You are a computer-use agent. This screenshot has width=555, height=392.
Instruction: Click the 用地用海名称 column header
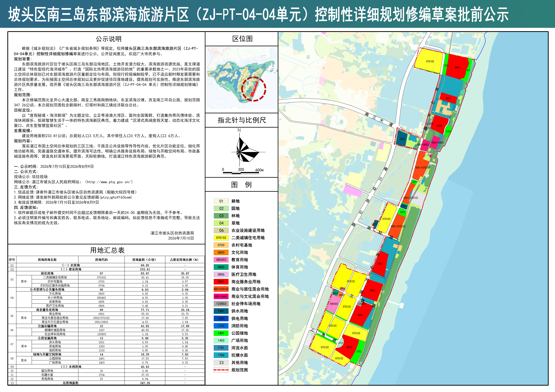coord(47,260)
